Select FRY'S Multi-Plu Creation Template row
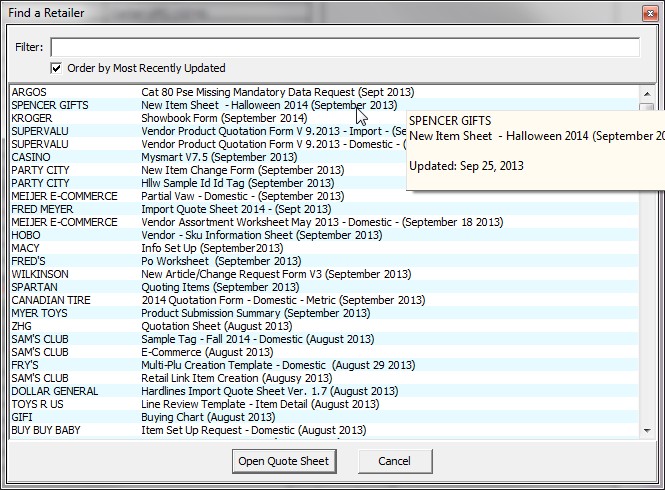The height and width of the screenshot is (490, 665). (x=324, y=365)
